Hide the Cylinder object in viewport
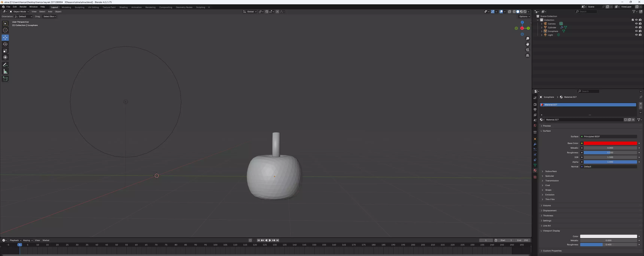This screenshot has height=256, width=644. tap(636, 27)
